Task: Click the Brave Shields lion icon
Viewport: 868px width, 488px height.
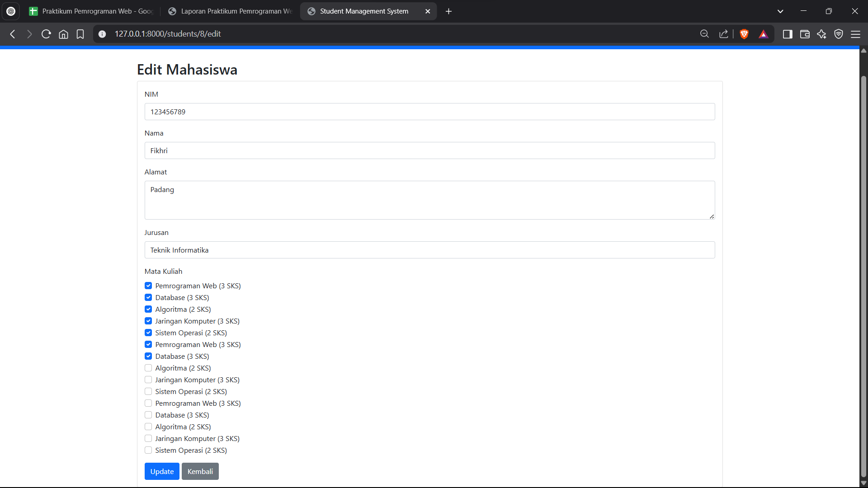Action: coord(744,34)
